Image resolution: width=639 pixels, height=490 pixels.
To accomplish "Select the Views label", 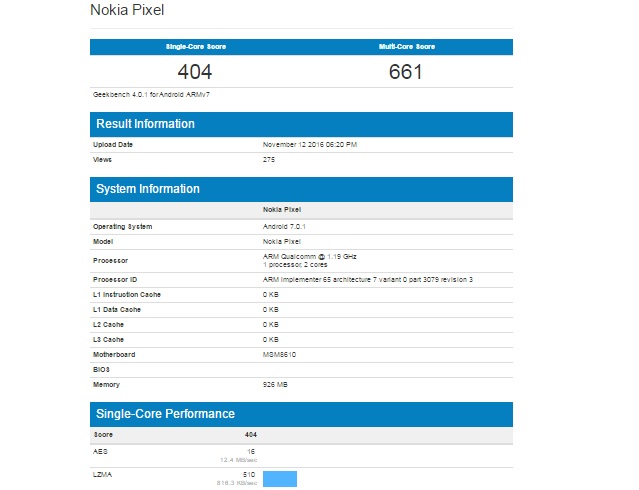I will 102,160.
